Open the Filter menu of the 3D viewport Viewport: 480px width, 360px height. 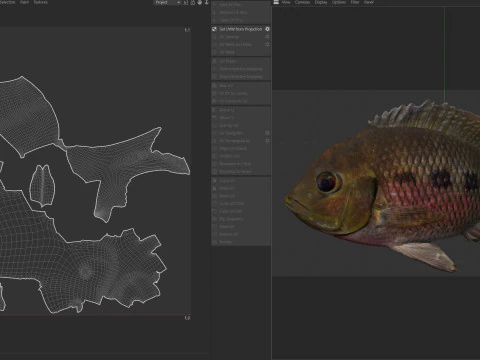[x=355, y=2]
